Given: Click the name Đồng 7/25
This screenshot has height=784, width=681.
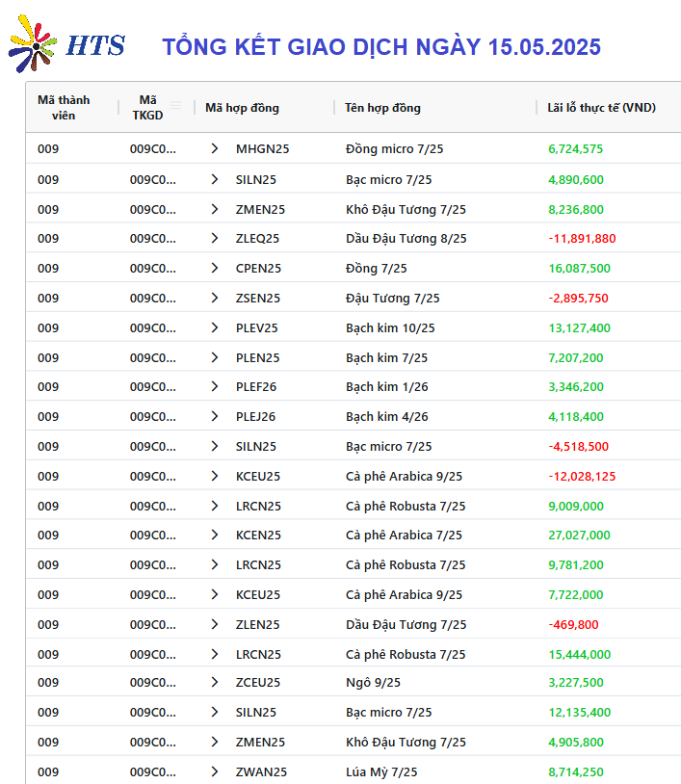Looking at the screenshot, I should point(376,269).
